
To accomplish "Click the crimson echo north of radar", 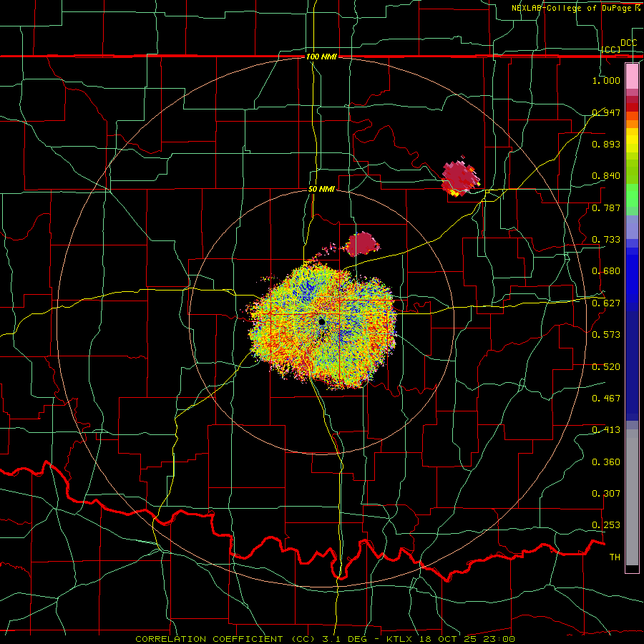I will [362, 244].
